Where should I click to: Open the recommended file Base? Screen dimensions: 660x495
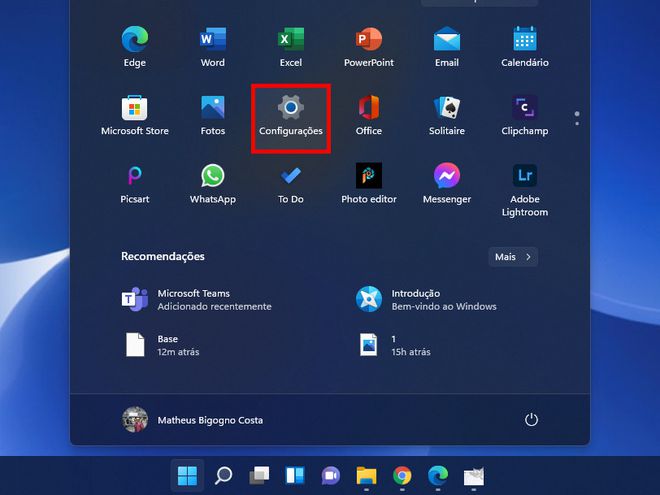coord(162,345)
